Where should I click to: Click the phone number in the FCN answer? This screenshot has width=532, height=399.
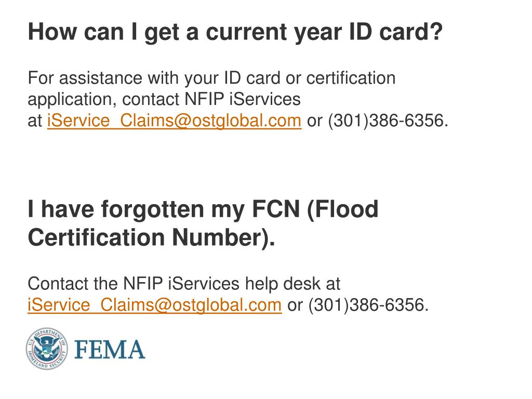click(x=368, y=304)
